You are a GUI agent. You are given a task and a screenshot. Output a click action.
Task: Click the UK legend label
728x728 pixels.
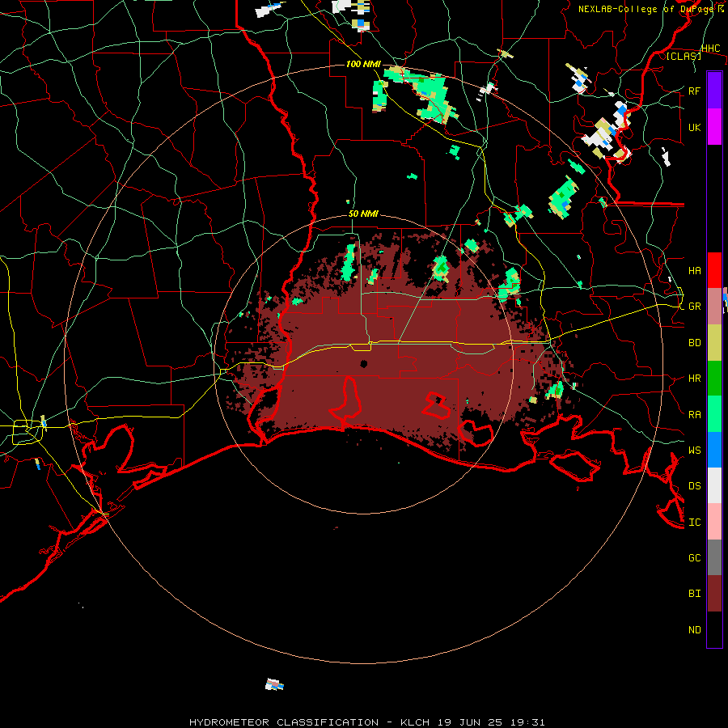694,127
